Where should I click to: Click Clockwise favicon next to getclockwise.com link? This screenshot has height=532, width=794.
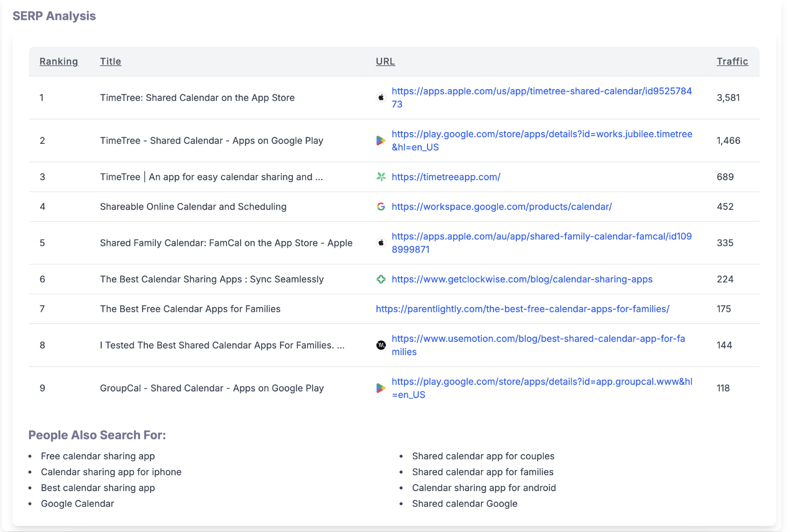click(x=381, y=279)
